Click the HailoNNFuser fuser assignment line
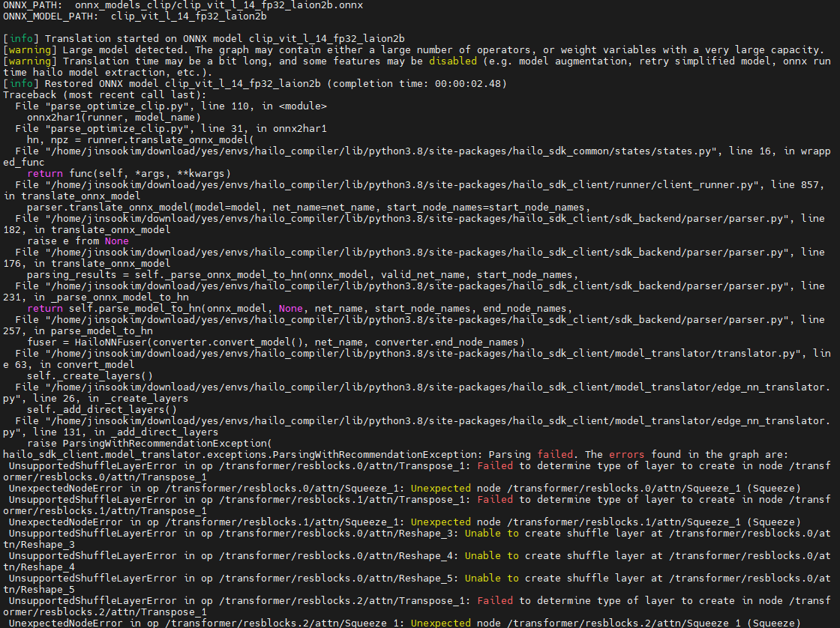 (x=274, y=342)
